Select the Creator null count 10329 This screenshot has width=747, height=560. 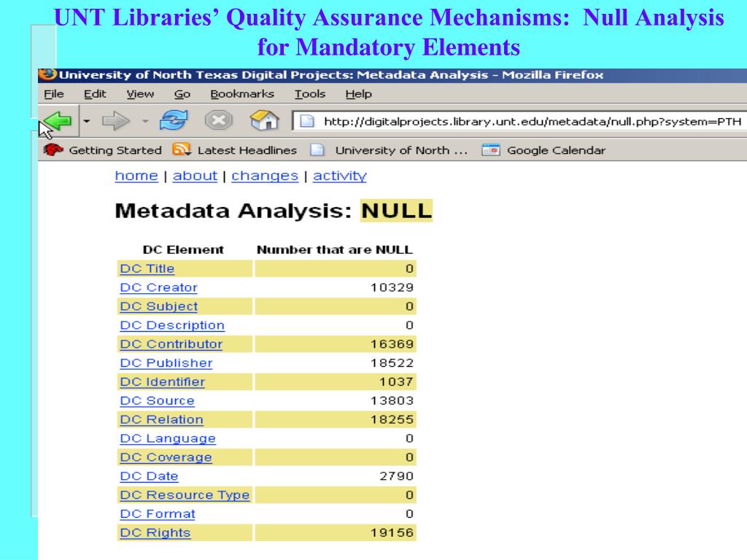pos(392,287)
